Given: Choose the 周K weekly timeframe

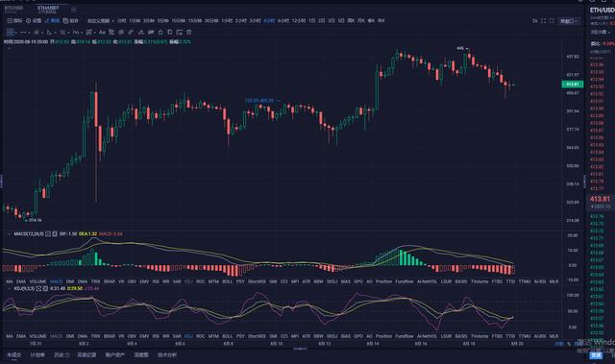Looking at the screenshot, I should click(351, 21).
